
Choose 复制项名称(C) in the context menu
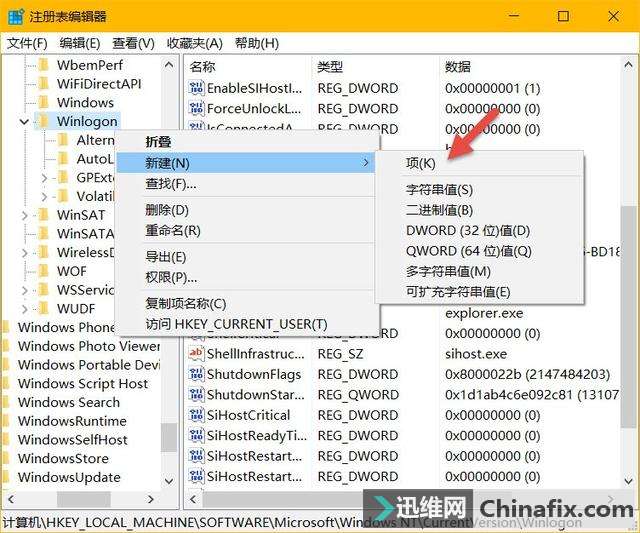tap(246, 303)
